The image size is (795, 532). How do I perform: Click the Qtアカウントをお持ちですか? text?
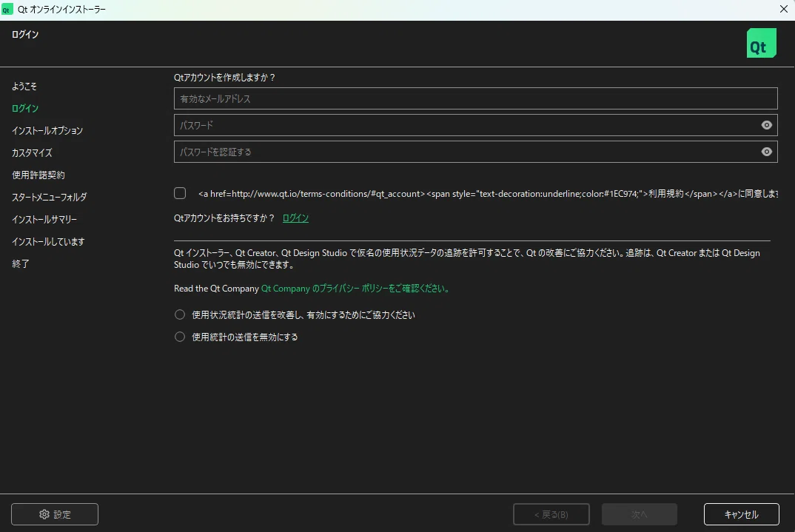click(224, 218)
